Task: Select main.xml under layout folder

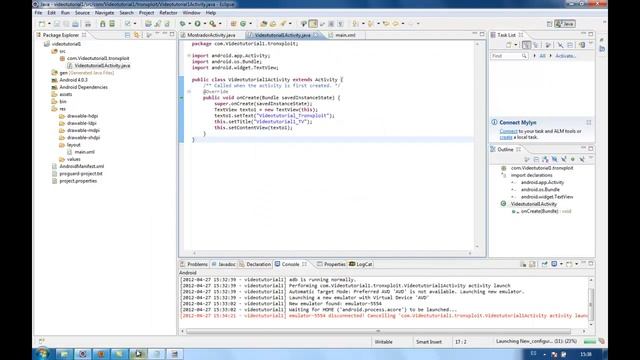Action: point(84,152)
